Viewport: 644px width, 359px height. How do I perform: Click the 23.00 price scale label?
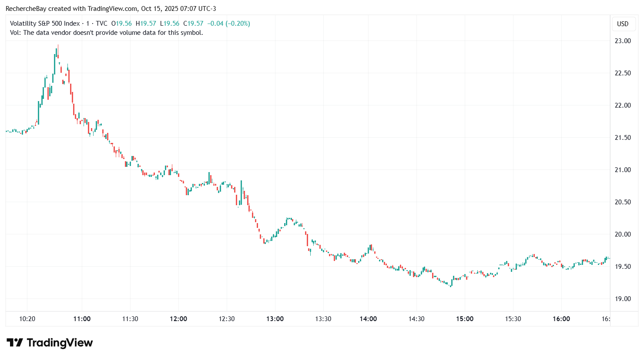click(622, 41)
